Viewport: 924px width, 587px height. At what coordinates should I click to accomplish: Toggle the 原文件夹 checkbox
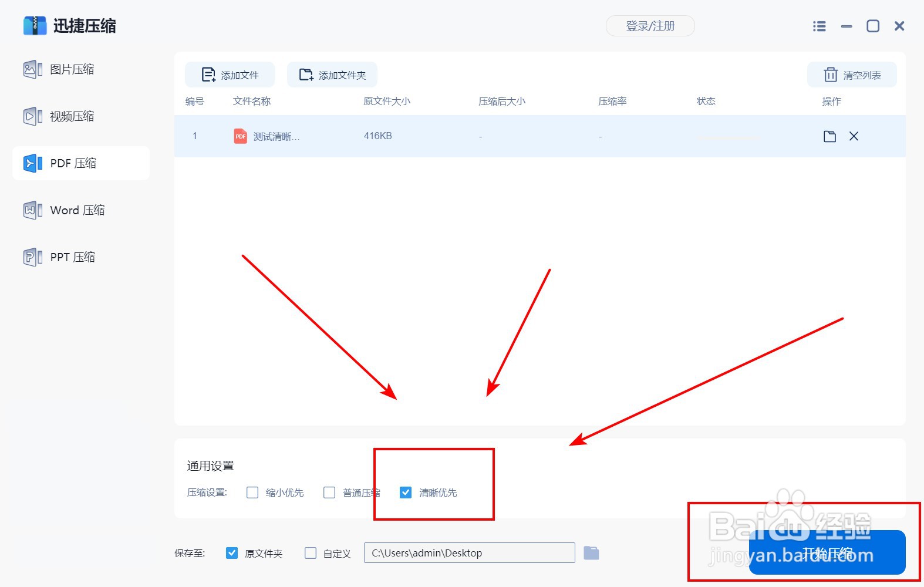coord(232,553)
